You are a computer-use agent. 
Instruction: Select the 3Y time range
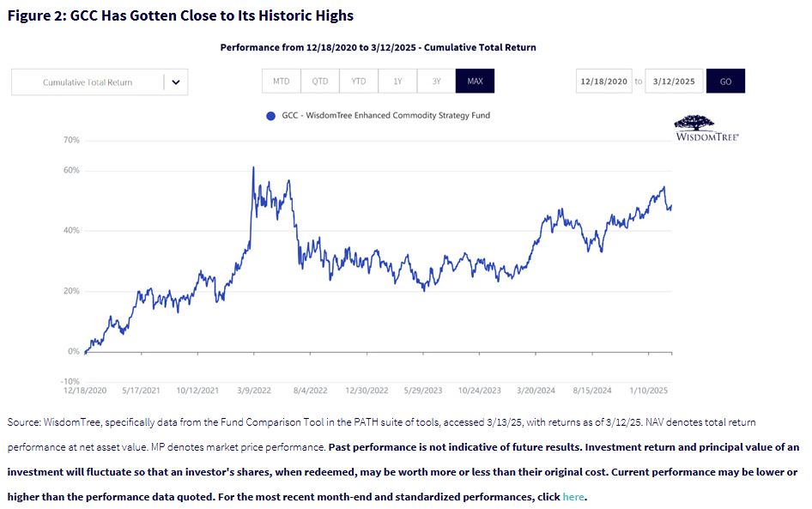point(435,81)
